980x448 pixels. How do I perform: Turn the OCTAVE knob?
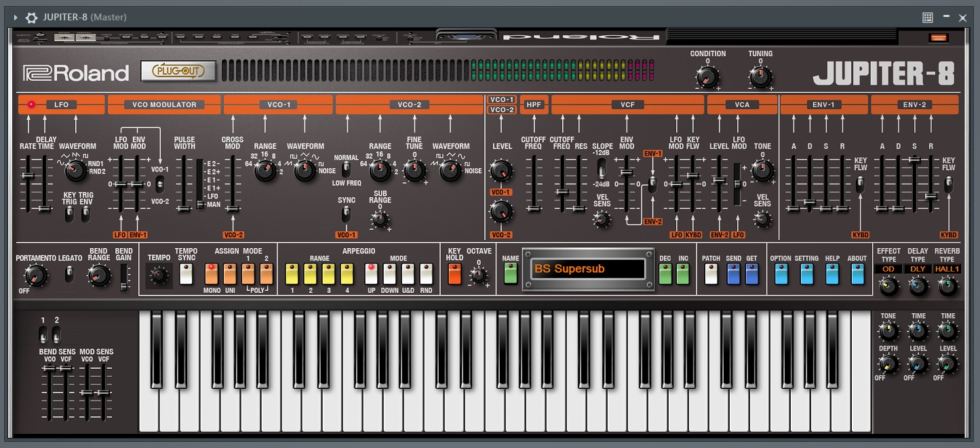coord(479,275)
